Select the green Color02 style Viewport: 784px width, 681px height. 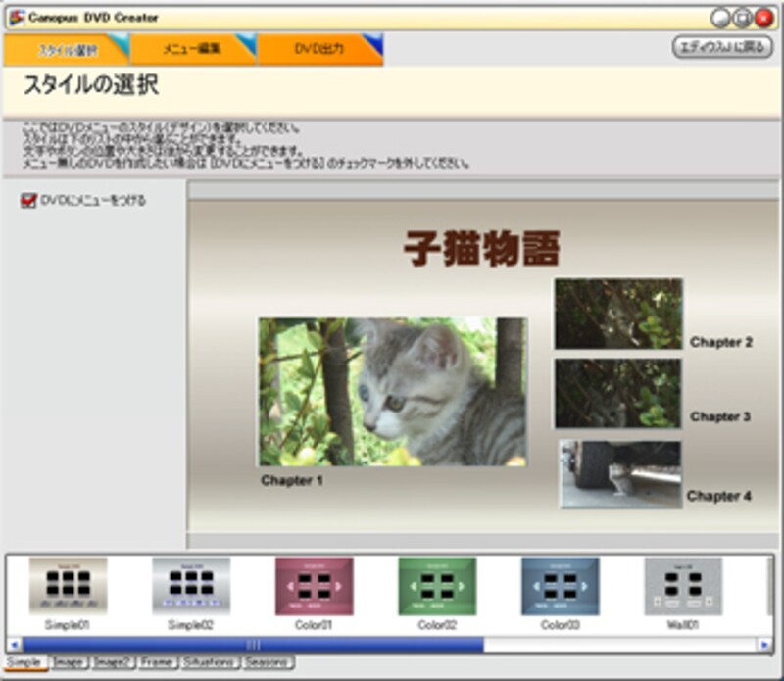coord(437,586)
